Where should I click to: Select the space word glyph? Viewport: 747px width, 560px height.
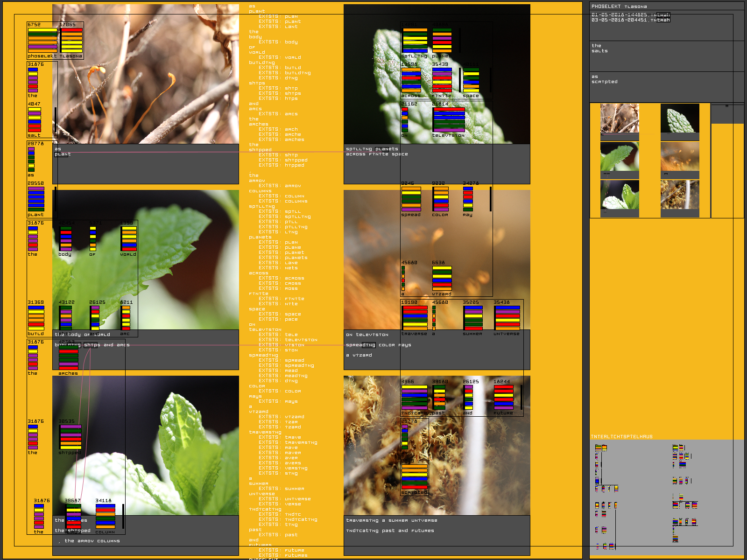(x=471, y=80)
